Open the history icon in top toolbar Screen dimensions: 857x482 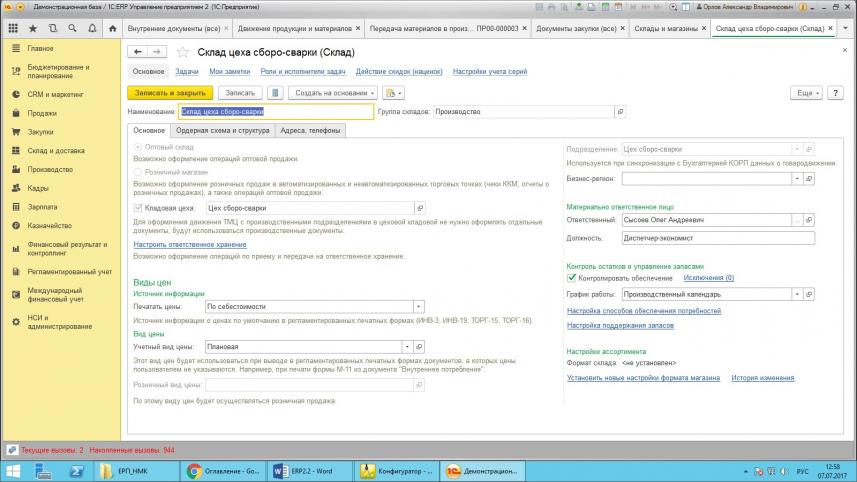(52, 29)
